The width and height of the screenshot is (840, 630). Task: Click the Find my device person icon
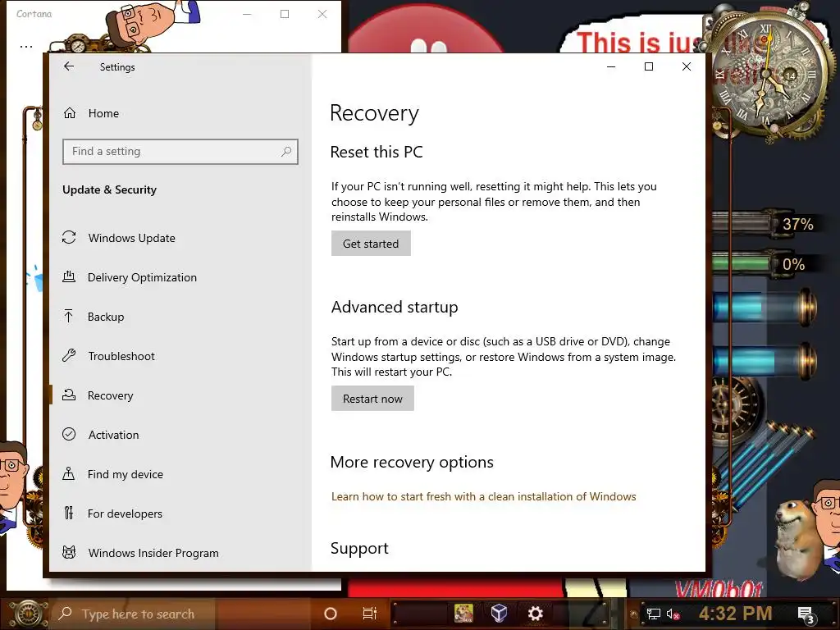click(x=69, y=473)
